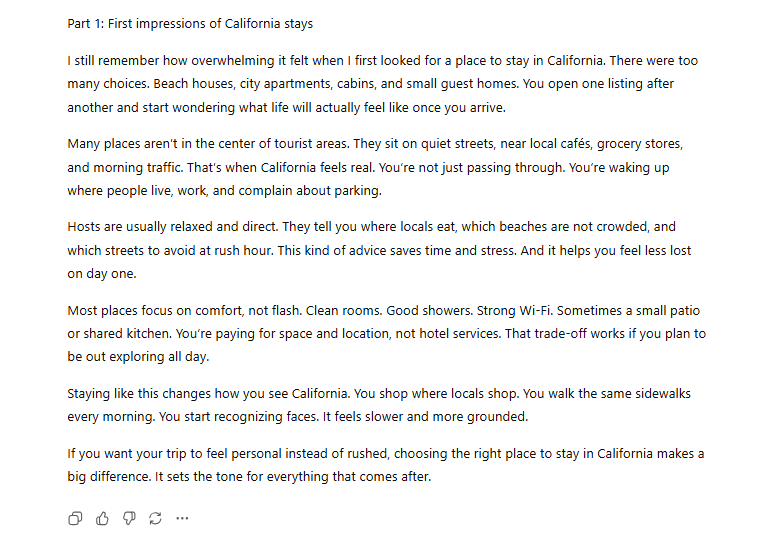Viewport: 783px width, 545px height.
Task: Regenerate the response with the refresh icon
Action: click(155, 518)
